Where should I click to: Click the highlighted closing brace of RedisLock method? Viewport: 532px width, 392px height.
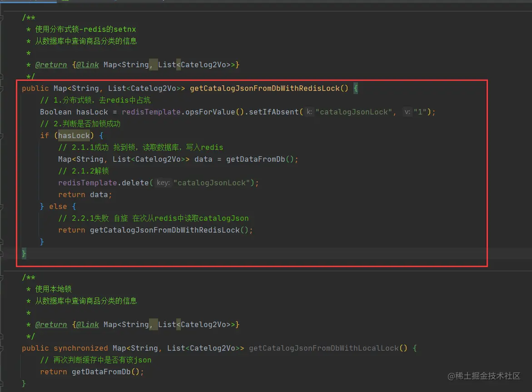click(x=24, y=253)
